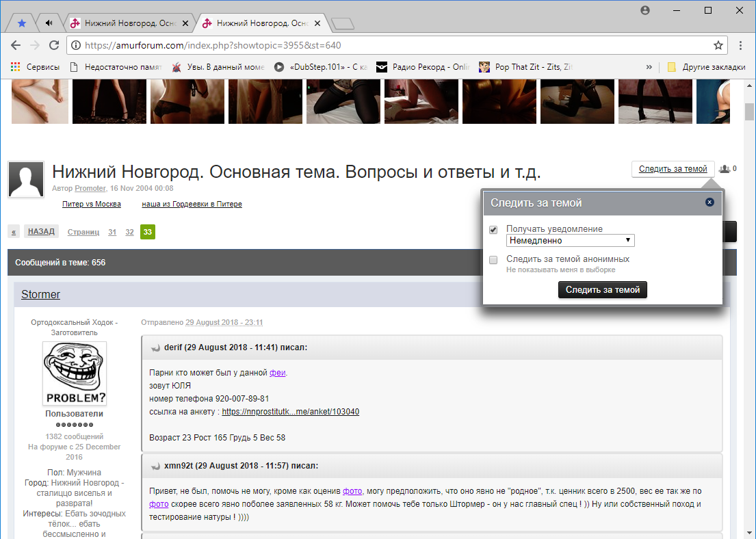This screenshot has height=539, width=756.
Task: Go to page 32 of the topic
Action: (x=129, y=232)
